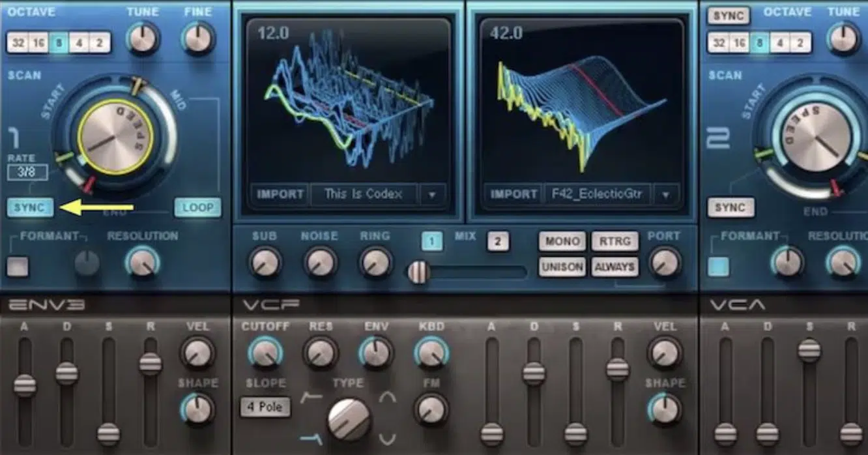Set oscillator 1 octave to 16
This screenshot has width=868, height=455.
pos(38,43)
